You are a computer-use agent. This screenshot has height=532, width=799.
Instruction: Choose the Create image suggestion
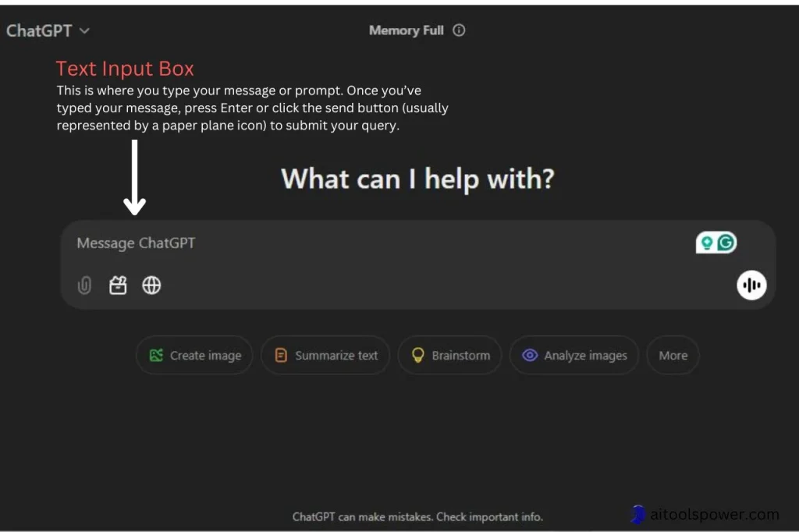194,356
